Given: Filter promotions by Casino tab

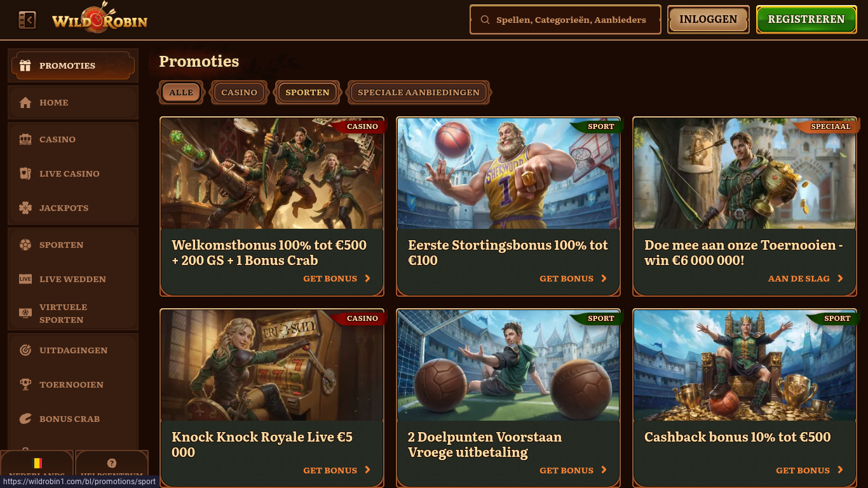Looking at the screenshot, I should click(239, 92).
